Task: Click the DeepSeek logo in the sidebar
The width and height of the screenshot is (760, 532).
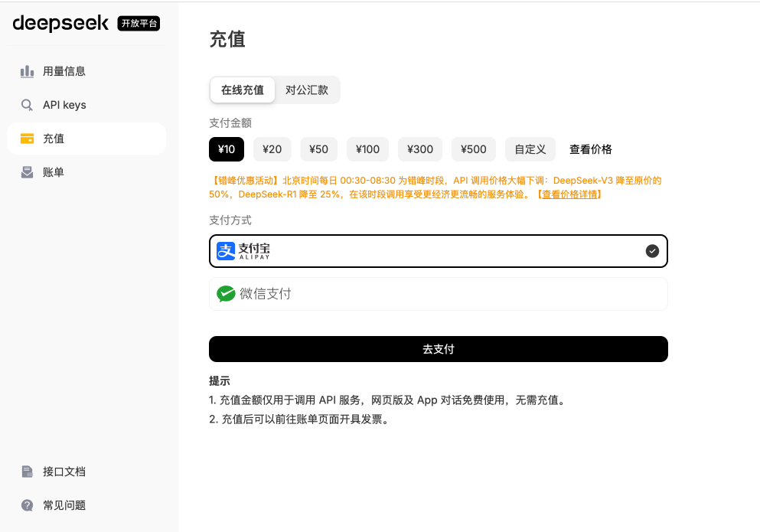Action: (61, 23)
